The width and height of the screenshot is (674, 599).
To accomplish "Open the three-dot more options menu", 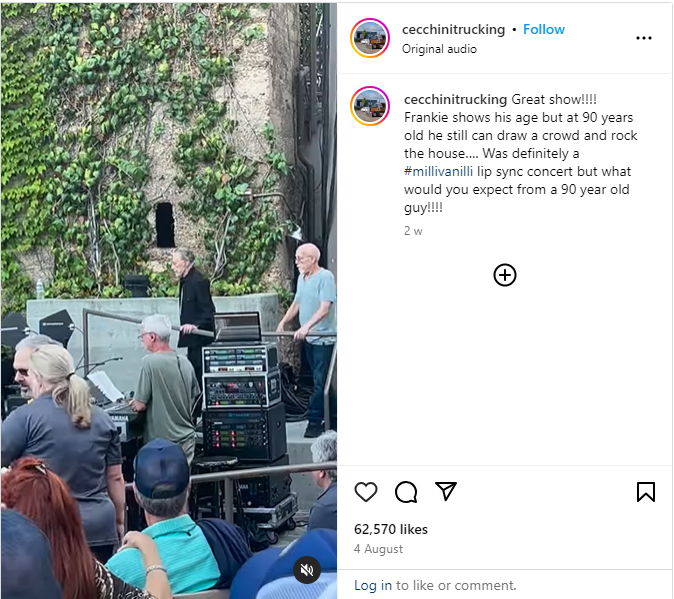I will point(643,38).
